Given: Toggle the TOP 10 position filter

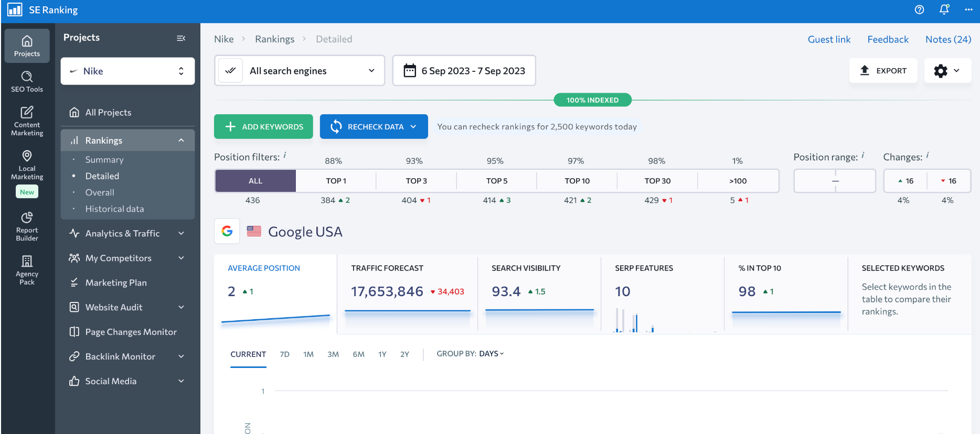Looking at the screenshot, I should (577, 181).
